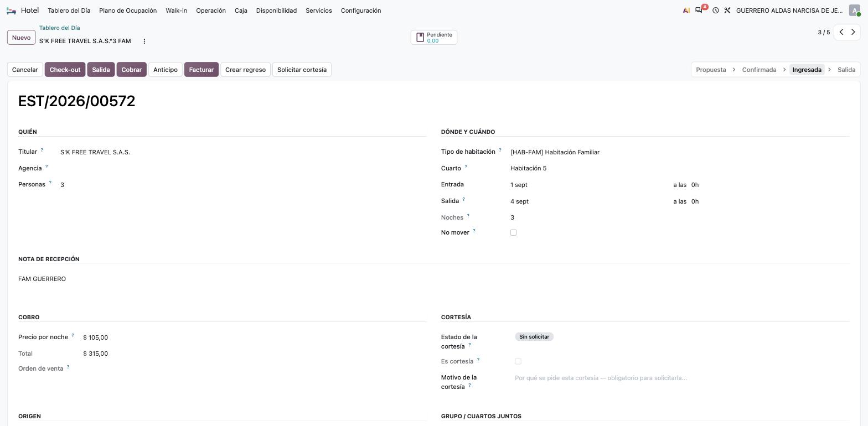The image size is (868, 426).
Task: Toggle the Es cortesía checkbox
Action: pos(518,361)
